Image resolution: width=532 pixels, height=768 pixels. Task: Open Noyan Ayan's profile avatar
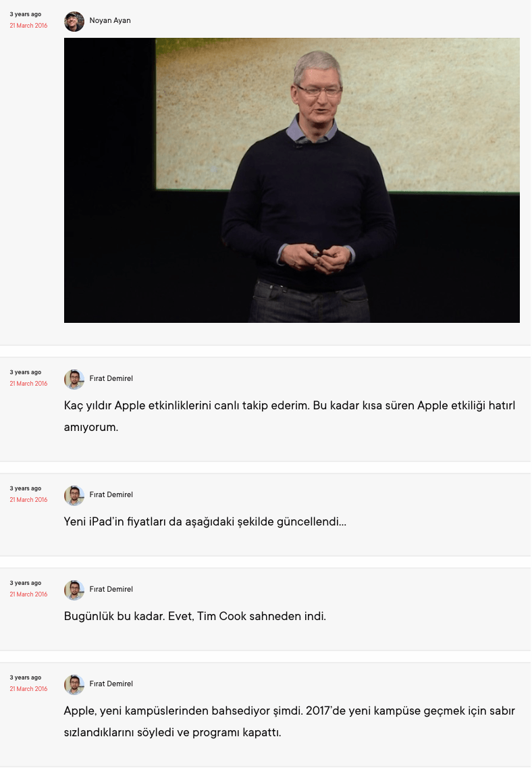pyautogui.click(x=74, y=22)
